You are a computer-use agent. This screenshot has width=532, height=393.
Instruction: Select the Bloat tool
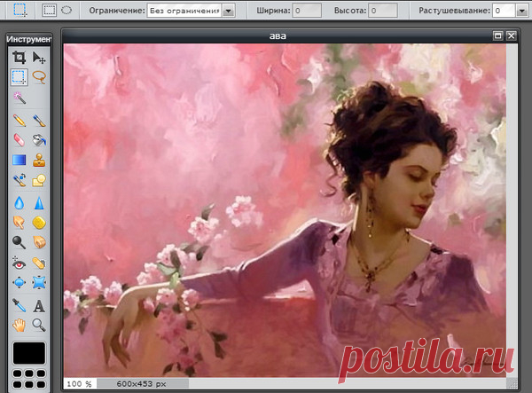coord(19,282)
